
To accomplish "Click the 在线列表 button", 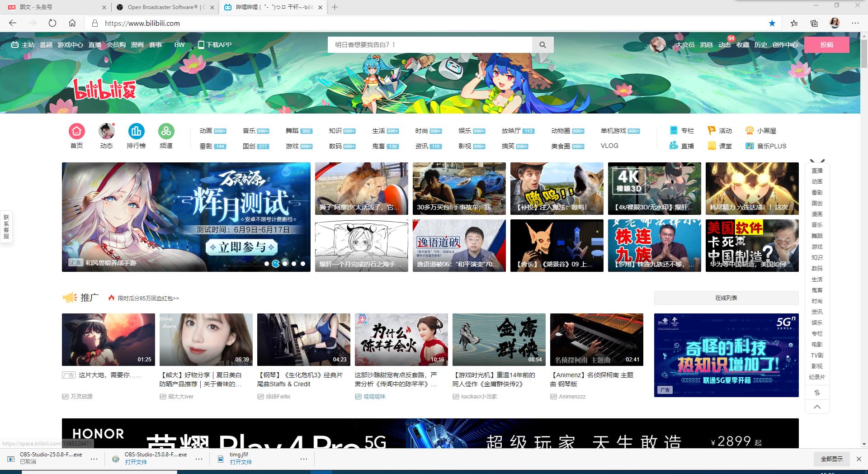I will coord(726,298).
